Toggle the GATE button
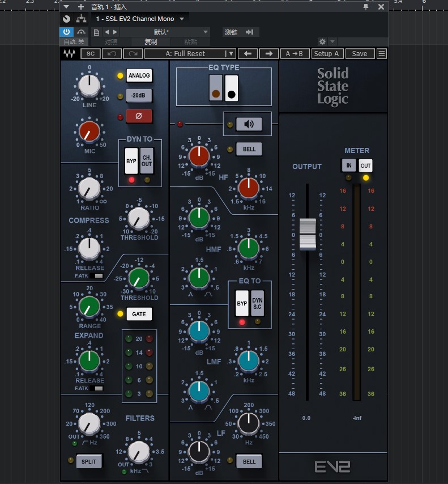This screenshot has height=484, width=448. click(x=139, y=314)
